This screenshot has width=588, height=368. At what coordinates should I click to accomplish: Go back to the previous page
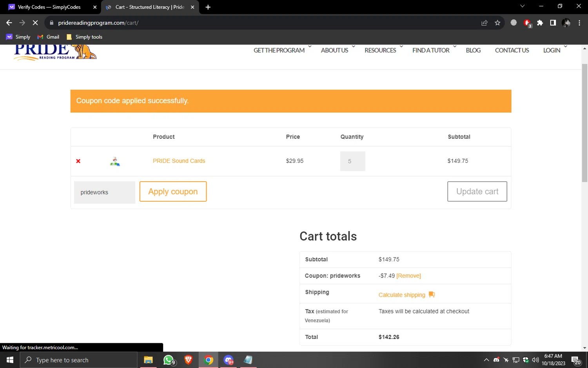pyautogui.click(x=9, y=23)
